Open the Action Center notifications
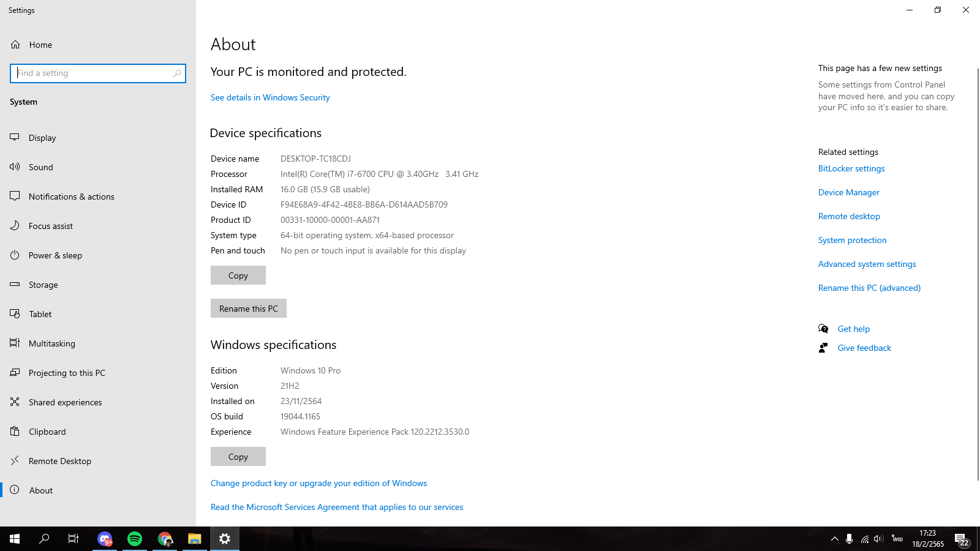Image resolution: width=980 pixels, height=551 pixels. tap(962, 539)
